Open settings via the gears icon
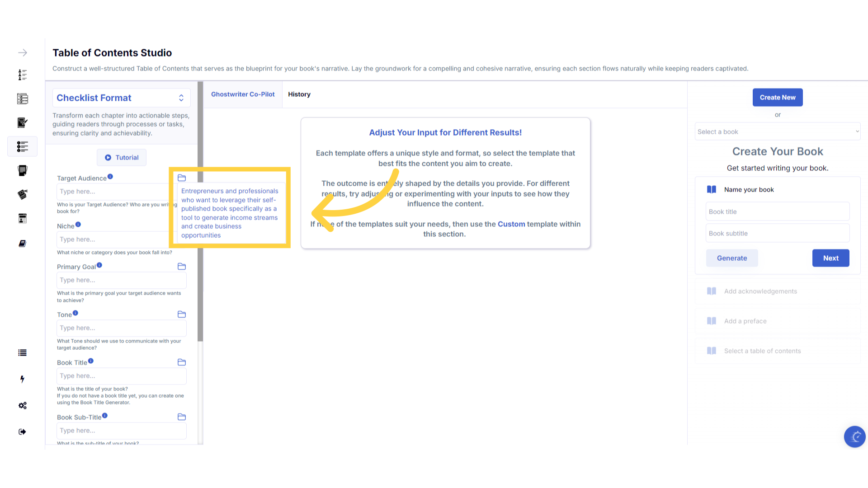The image size is (868, 488). [x=23, y=405]
